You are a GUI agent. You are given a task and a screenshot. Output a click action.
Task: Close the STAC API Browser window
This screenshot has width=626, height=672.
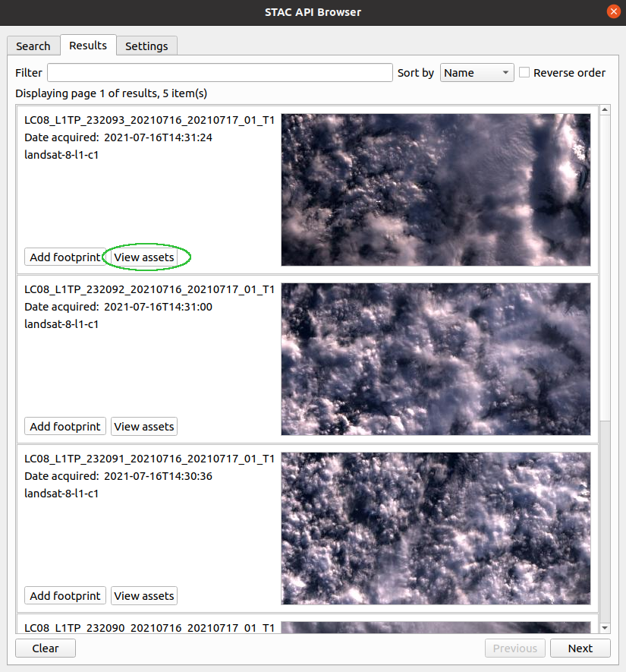[613, 11]
